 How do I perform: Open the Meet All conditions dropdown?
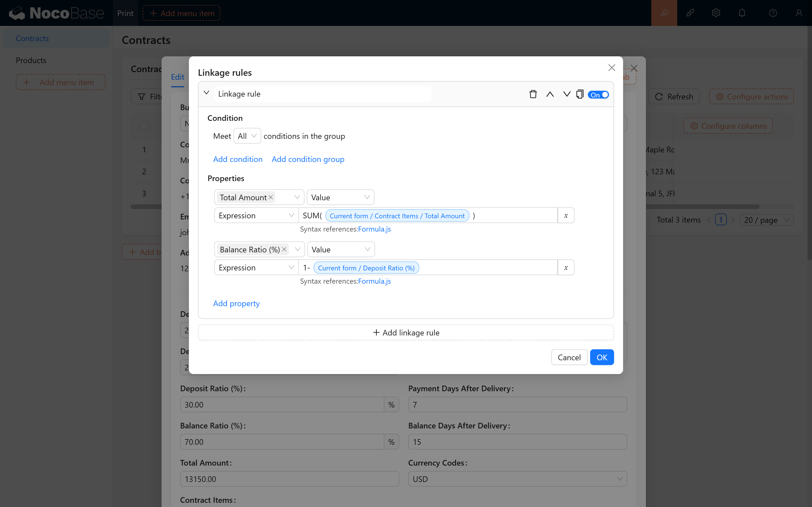[x=247, y=136]
